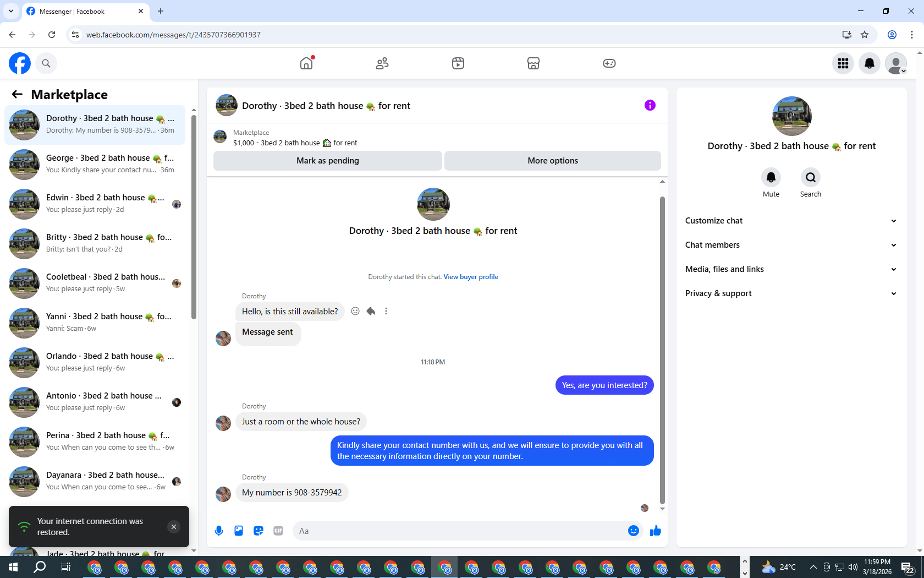Open the Friends icon in top navigation
The width and height of the screenshot is (924, 578).
[382, 63]
